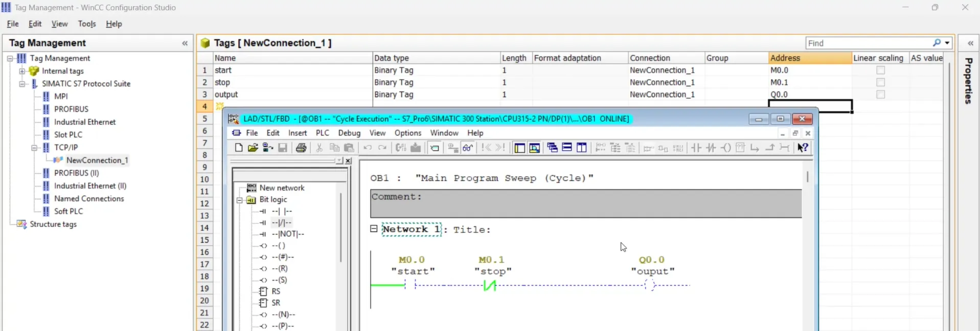Screen dimensions: 980x331
Task: Expand the Internal tags node
Action: [22, 71]
